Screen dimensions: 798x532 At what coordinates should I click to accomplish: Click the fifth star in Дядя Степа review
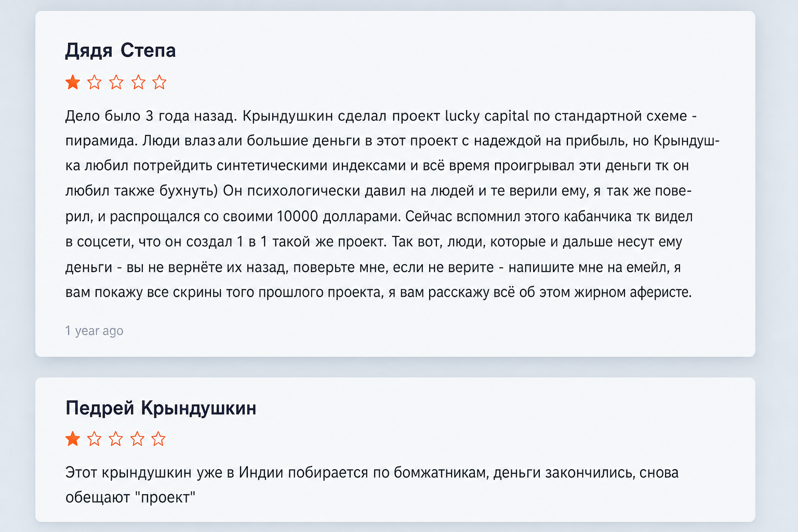[159, 82]
